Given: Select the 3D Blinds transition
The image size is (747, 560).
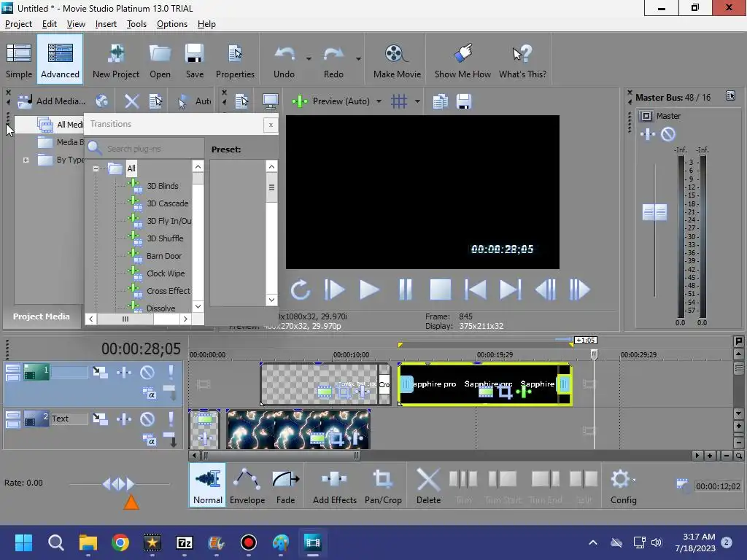Looking at the screenshot, I should pos(163,186).
